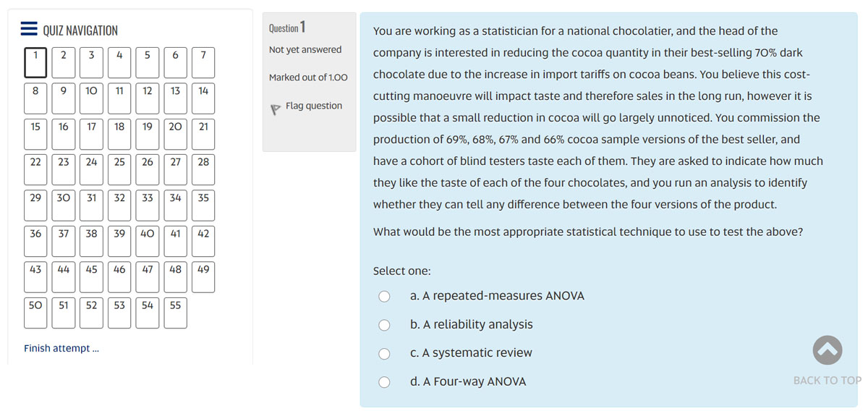868x411 pixels.
Task: Go to question 2 in navigation
Action: click(x=64, y=62)
